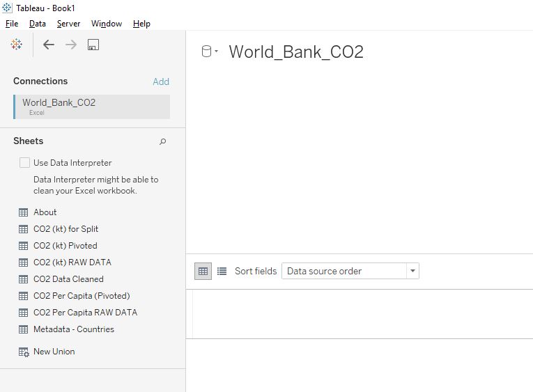Click the table icon beside Metadata - Countries
This screenshot has width=533, height=392.
pyautogui.click(x=23, y=329)
